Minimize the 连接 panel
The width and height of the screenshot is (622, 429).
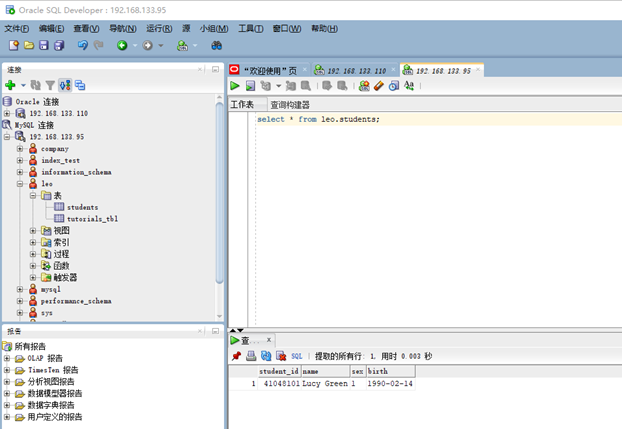point(215,69)
